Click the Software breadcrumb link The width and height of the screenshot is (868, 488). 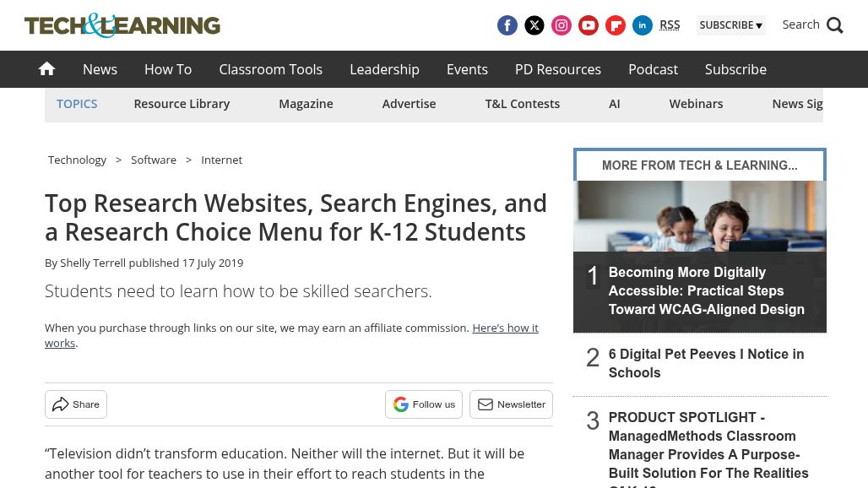tap(154, 160)
